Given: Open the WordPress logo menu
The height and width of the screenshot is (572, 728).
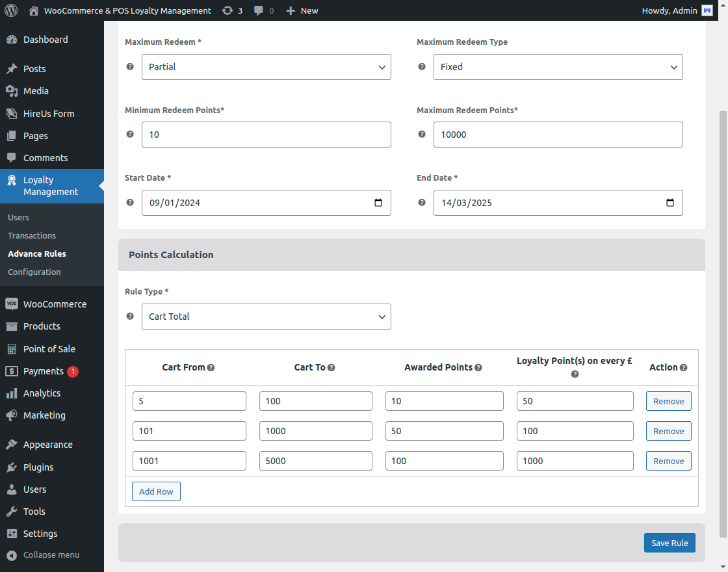Looking at the screenshot, I should [10, 10].
